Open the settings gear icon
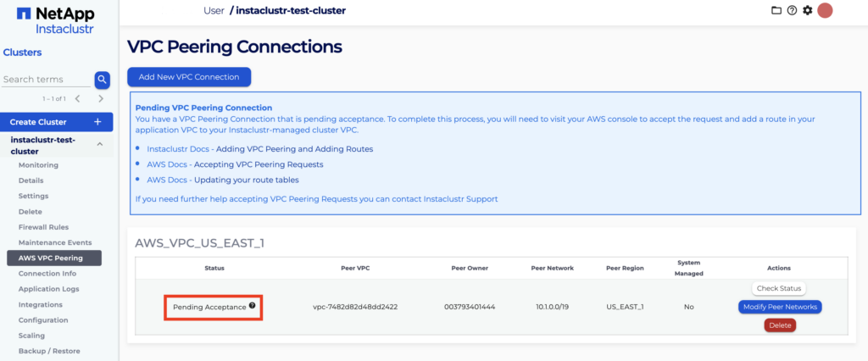This screenshot has width=868, height=361. [x=807, y=10]
